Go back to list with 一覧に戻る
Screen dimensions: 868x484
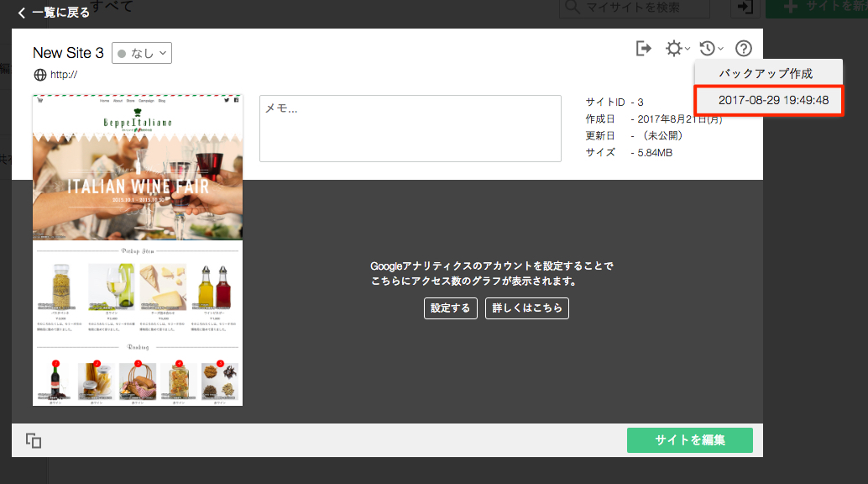pyautogui.click(x=54, y=13)
